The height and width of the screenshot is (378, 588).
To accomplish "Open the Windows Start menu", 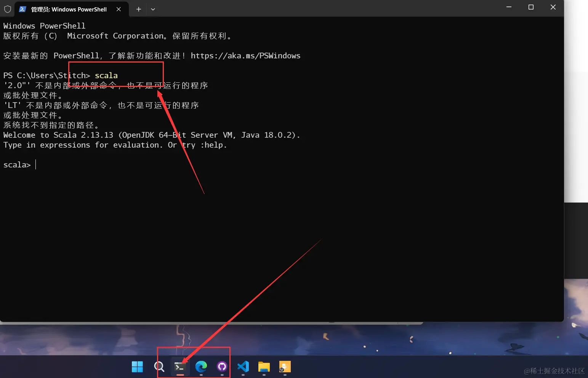I will (137, 367).
